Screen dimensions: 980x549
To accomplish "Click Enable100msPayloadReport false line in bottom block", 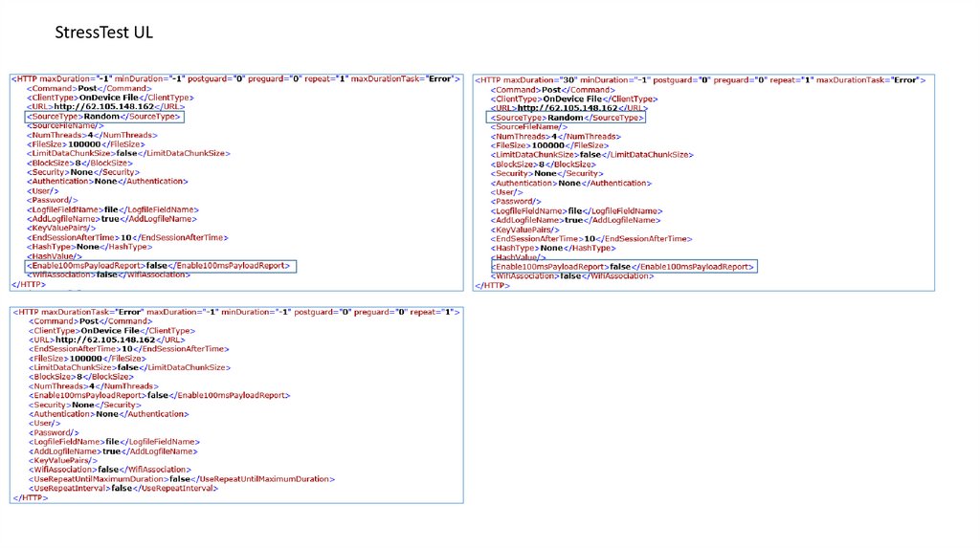I will (160, 395).
